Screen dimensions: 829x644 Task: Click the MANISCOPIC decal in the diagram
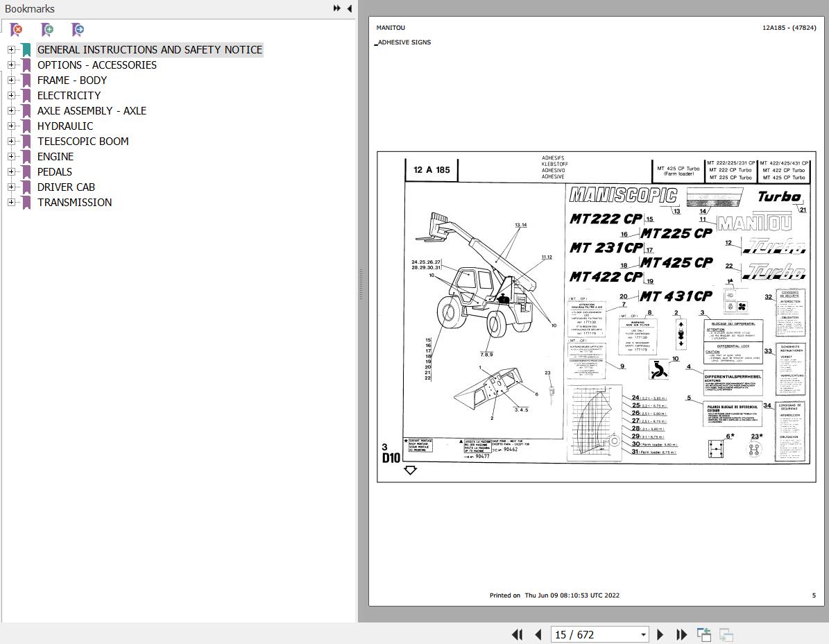[624, 195]
